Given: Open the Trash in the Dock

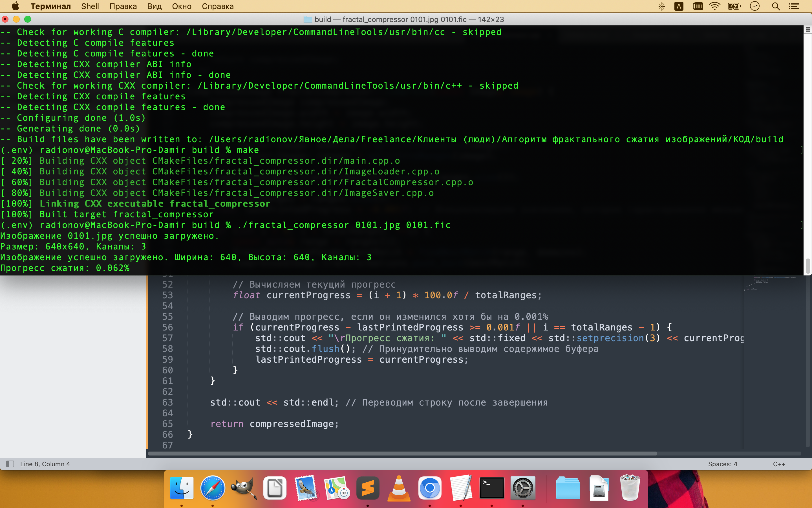Looking at the screenshot, I should coord(630,488).
